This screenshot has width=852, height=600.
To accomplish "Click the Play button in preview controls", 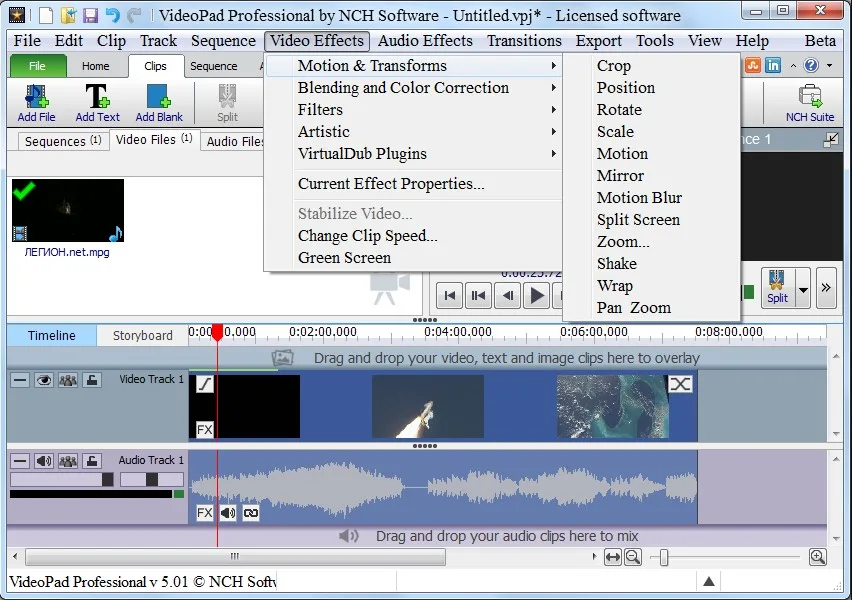I will coord(536,296).
